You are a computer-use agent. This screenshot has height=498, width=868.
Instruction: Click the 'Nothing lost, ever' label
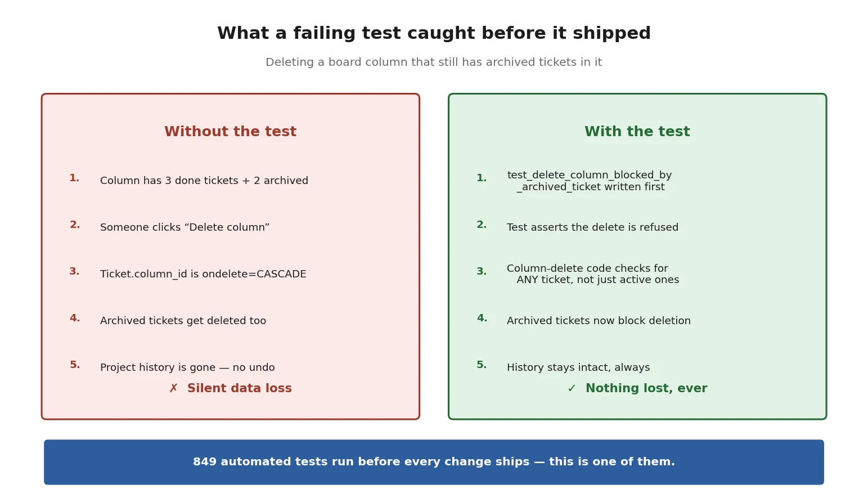click(x=646, y=389)
